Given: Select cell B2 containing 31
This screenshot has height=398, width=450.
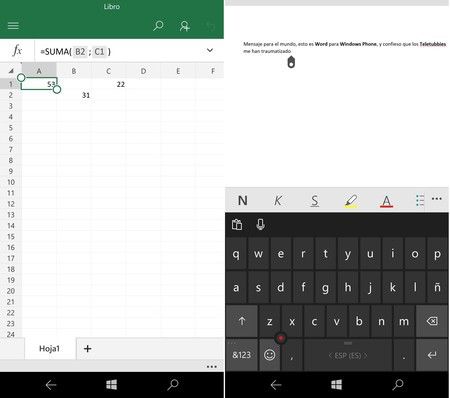Looking at the screenshot, I should coord(74,95).
